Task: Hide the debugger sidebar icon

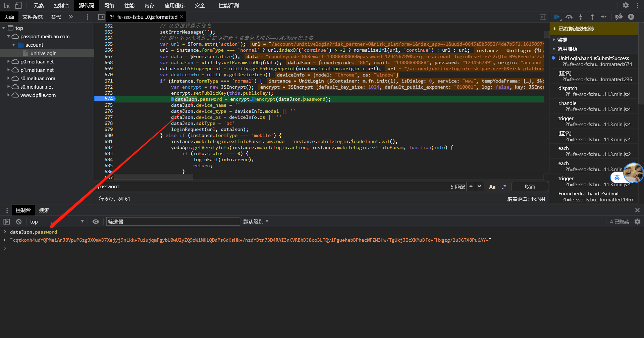Action: [543, 17]
